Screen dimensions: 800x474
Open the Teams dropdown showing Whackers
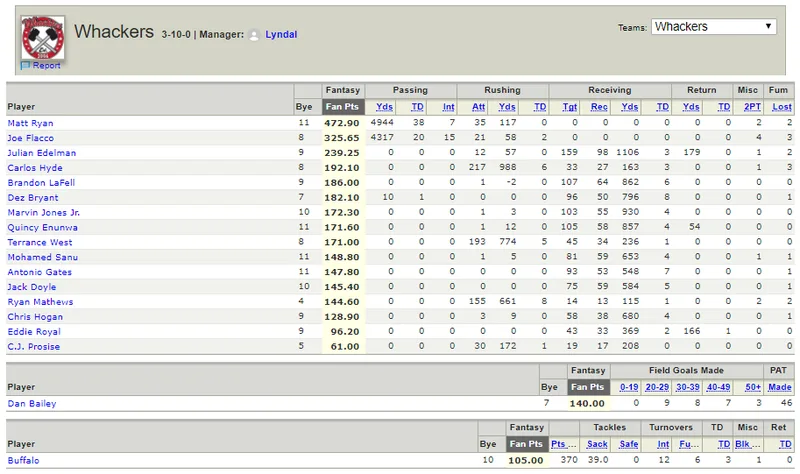pos(714,27)
